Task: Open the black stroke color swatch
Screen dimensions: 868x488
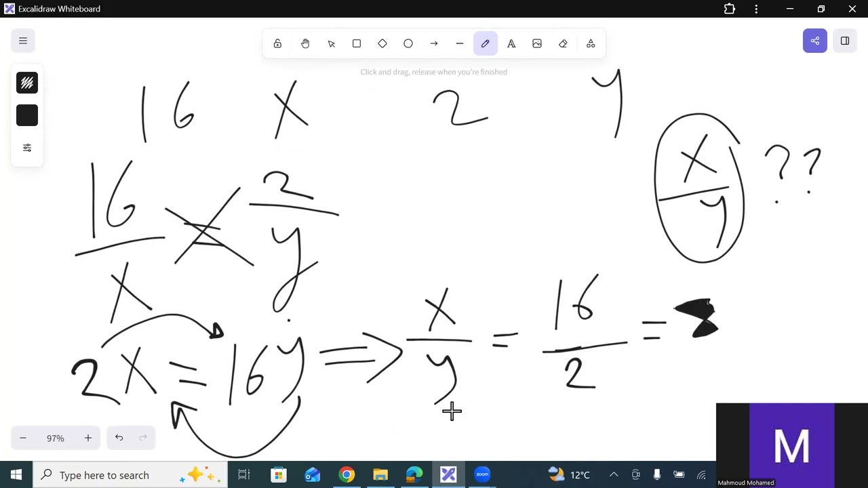Action: 27,115
